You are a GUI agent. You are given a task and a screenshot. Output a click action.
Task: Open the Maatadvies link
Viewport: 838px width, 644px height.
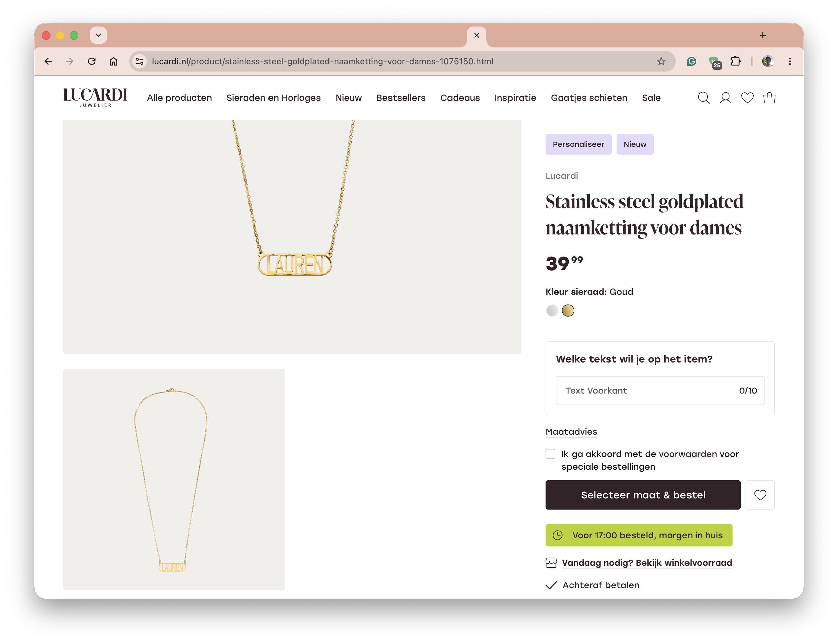click(x=571, y=432)
